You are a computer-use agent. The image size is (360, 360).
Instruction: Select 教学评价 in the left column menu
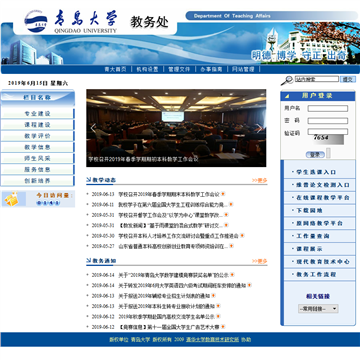pos(37,136)
